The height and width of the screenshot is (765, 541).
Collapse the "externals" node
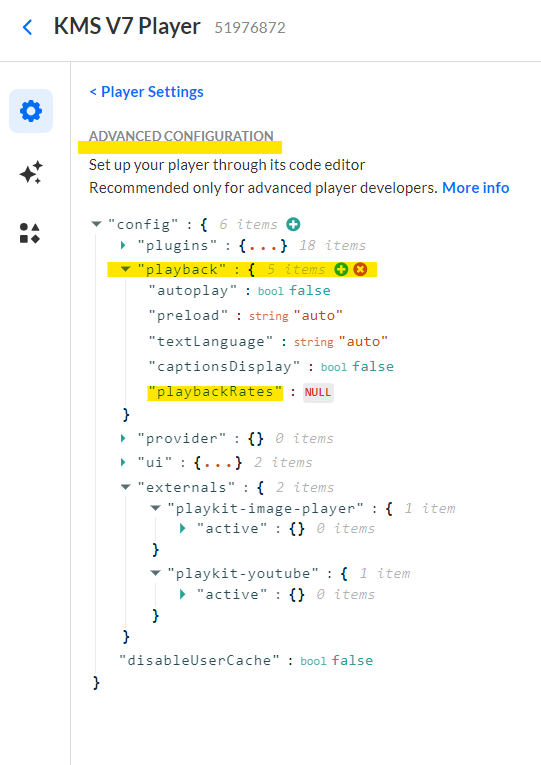[x=126, y=487]
